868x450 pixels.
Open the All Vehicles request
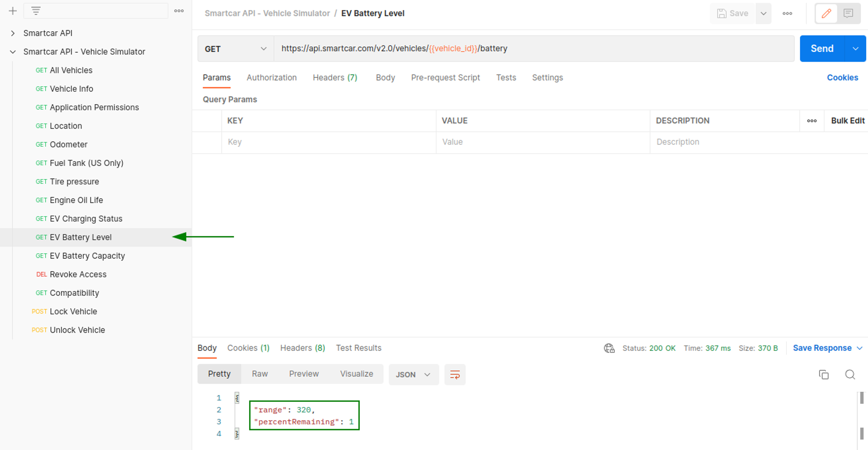tap(71, 70)
